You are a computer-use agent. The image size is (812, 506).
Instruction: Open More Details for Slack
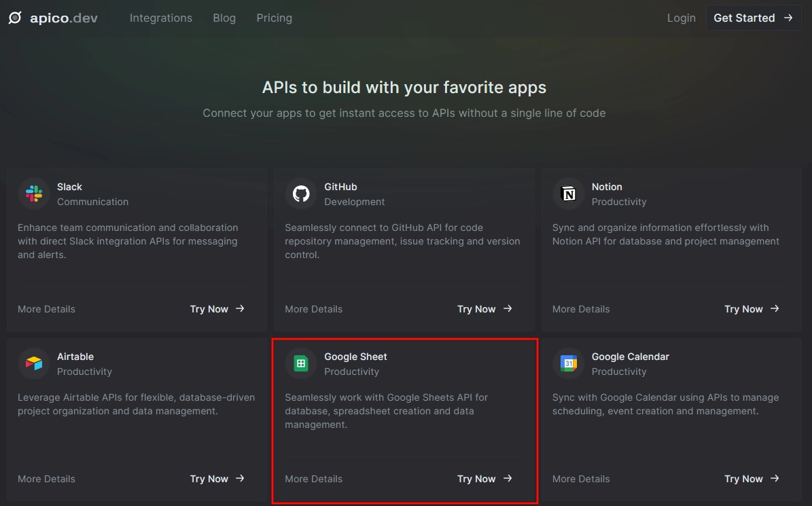pyautogui.click(x=46, y=309)
